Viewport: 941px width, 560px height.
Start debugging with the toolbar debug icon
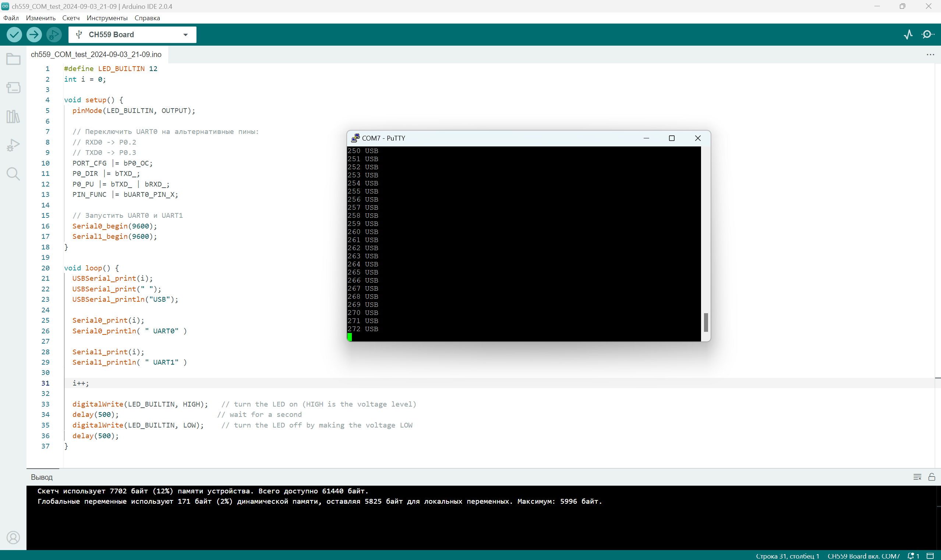point(54,35)
